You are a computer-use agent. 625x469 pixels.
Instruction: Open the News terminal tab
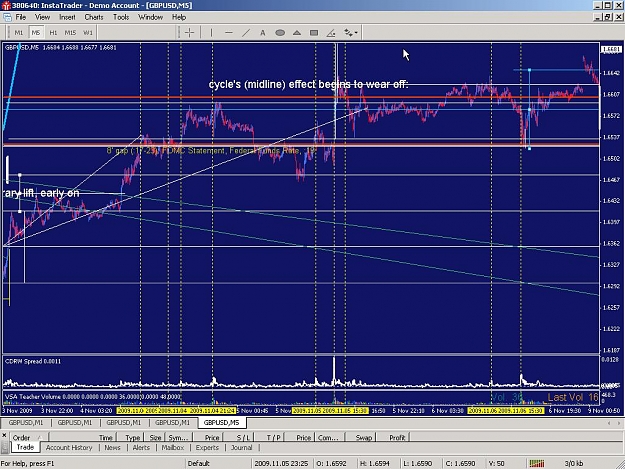(112, 447)
